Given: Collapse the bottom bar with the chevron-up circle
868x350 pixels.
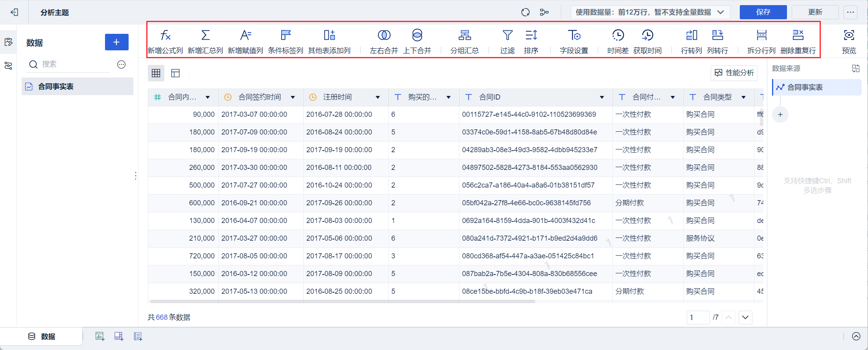Looking at the screenshot, I should [856, 336].
